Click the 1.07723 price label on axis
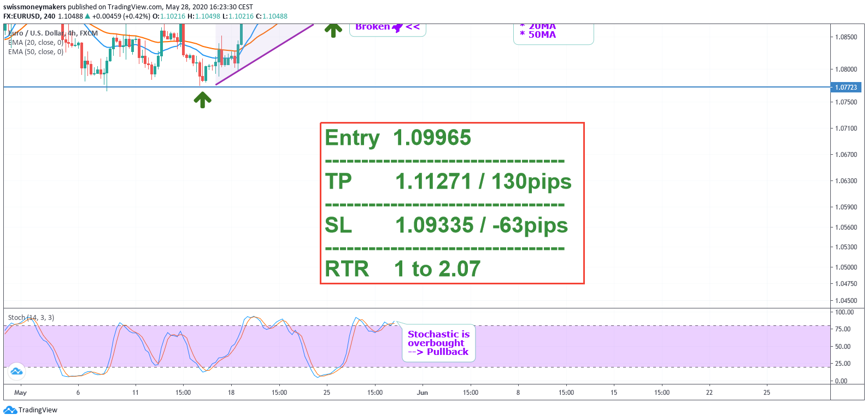The height and width of the screenshot is (420, 868). (846, 87)
